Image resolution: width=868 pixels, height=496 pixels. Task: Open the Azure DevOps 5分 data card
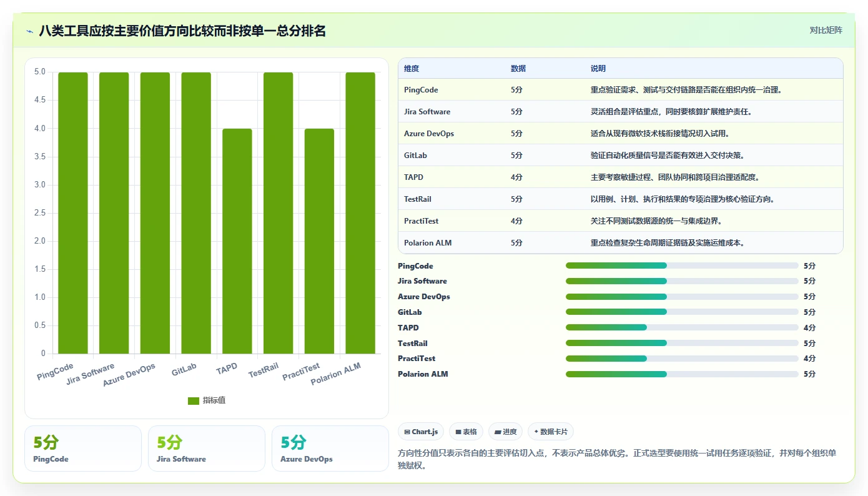coord(330,449)
